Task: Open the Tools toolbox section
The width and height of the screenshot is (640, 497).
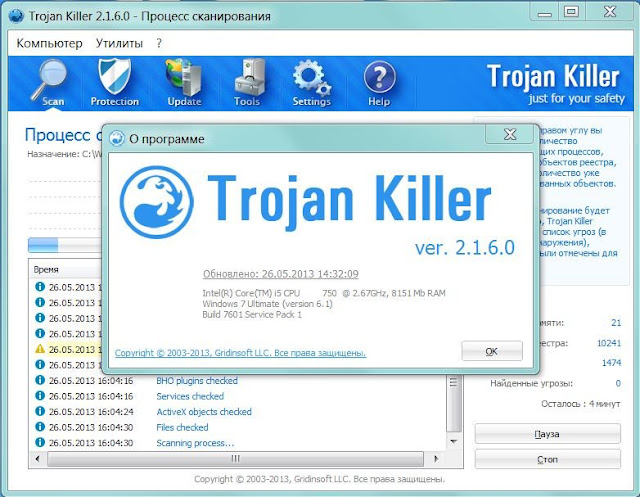Action: click(x=247, y=83)
